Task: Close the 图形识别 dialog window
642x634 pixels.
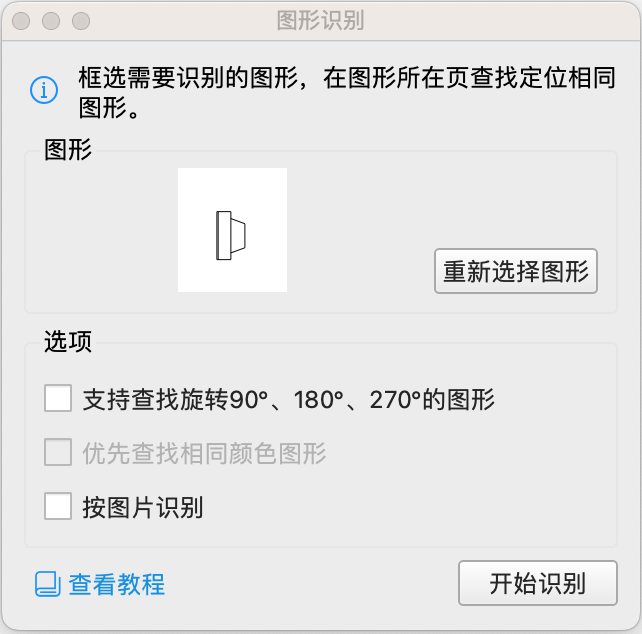Action: [22, 20]
